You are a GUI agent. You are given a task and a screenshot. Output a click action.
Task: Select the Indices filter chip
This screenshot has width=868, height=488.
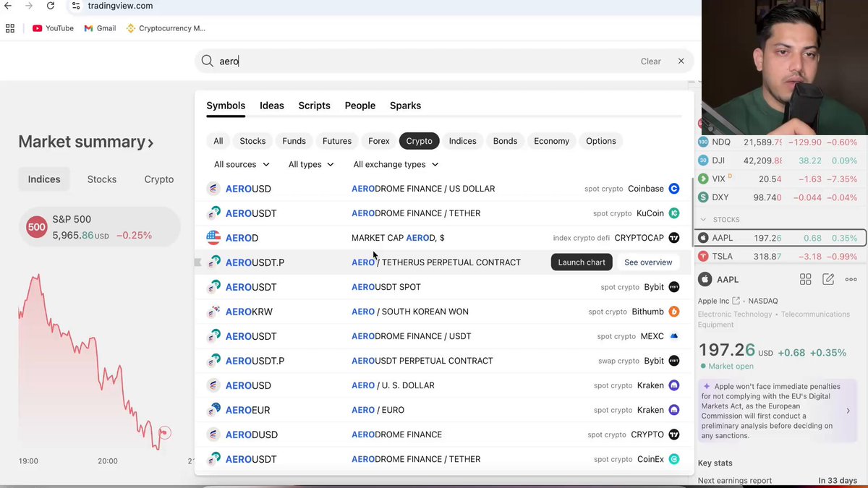[462, 141]
